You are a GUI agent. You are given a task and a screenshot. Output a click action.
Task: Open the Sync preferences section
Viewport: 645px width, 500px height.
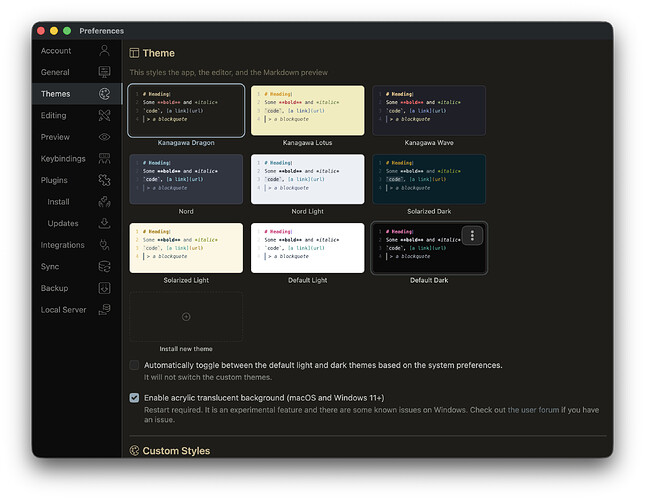[77, 266]
